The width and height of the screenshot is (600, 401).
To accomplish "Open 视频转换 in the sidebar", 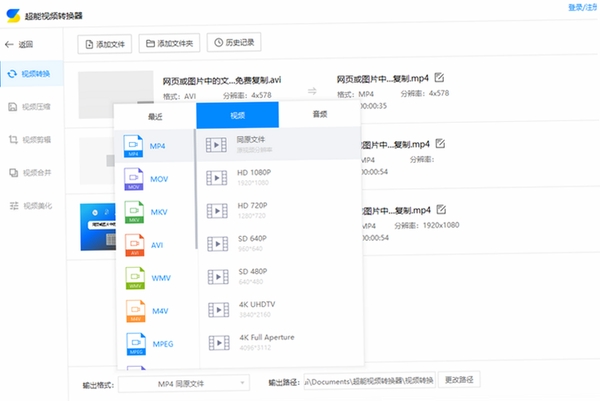I will click(31, 74).
